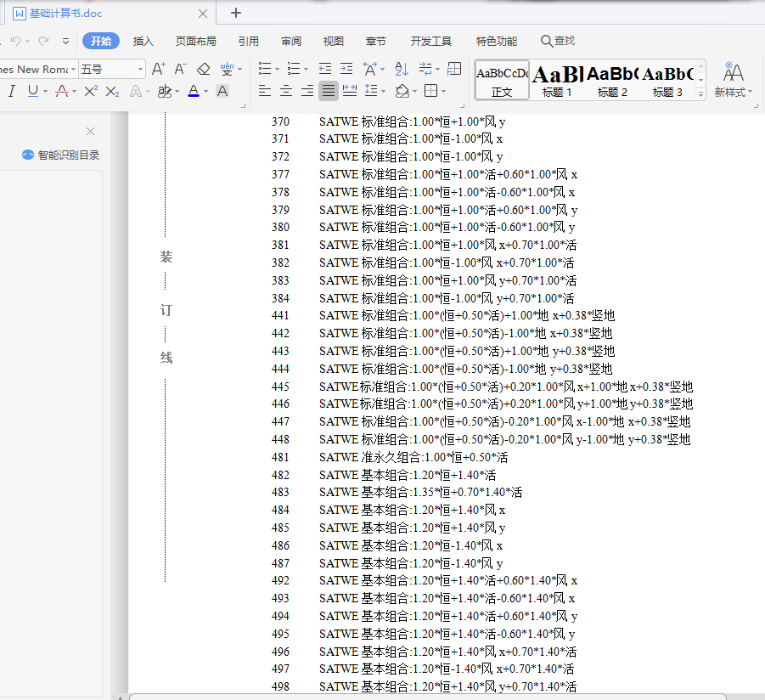Image resolution: width=765 pixels, height=700 pixels.
Task: Open underline style dropdown arrow
Action: tap(45, 91)
